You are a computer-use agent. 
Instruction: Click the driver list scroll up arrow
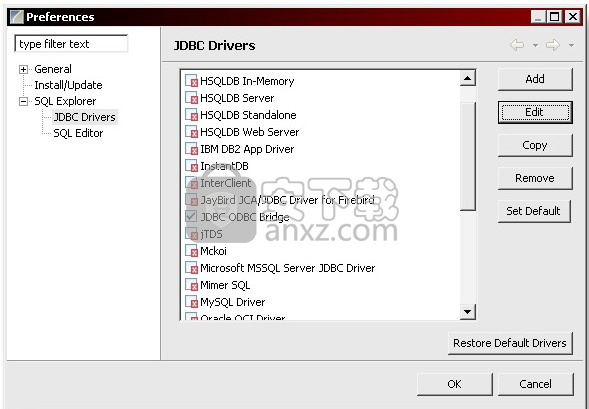468,78
